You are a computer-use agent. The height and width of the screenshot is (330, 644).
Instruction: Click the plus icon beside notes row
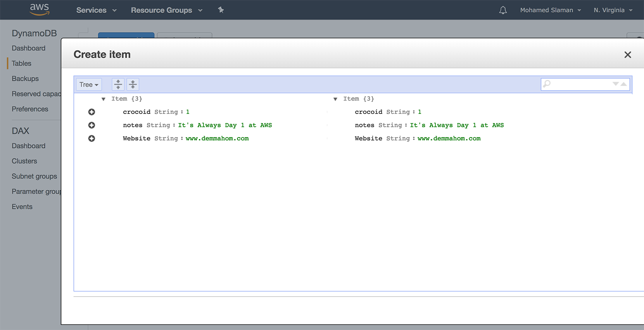(x=91, y=125)
